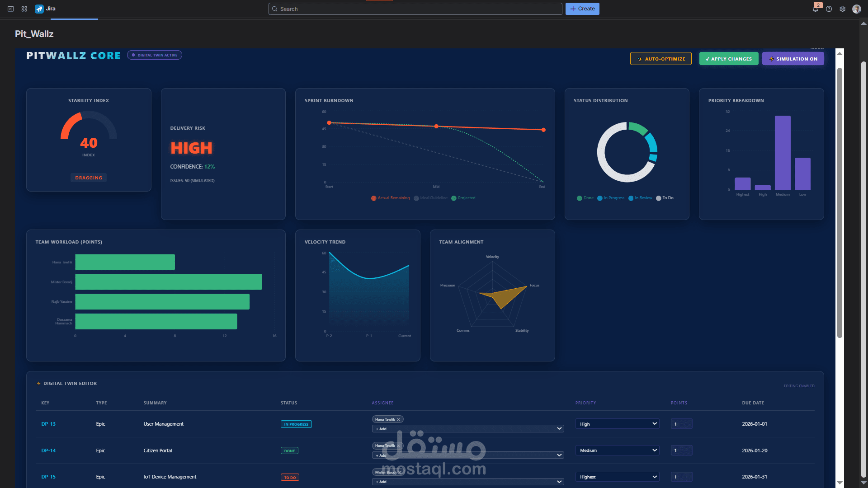The width and height of the screenshot is (868, 488).
Task: Toggle Actual Remaining legend in burndown
Action: pyautogui.click(x=391, y=198)
